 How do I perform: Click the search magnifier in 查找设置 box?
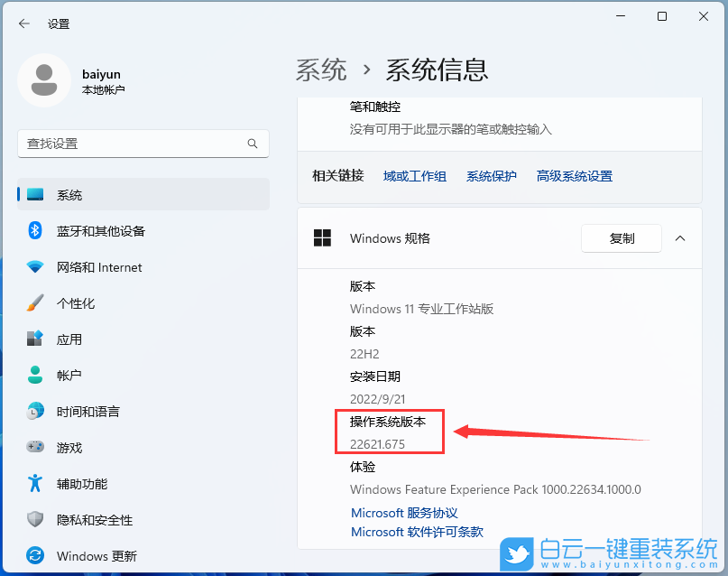point(253,144)
